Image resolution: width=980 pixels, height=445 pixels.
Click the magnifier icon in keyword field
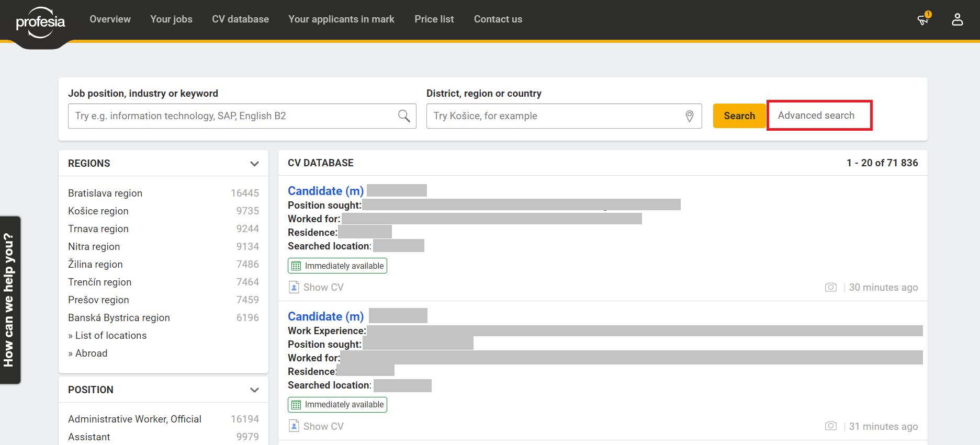(x=404, y=116)
